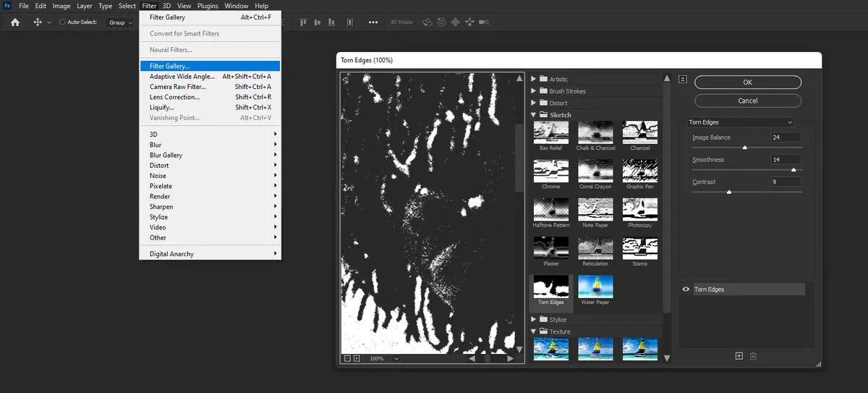Zoom in preview with the plus icon
This screenshot has width=868, height=393.
coord(357,358)
